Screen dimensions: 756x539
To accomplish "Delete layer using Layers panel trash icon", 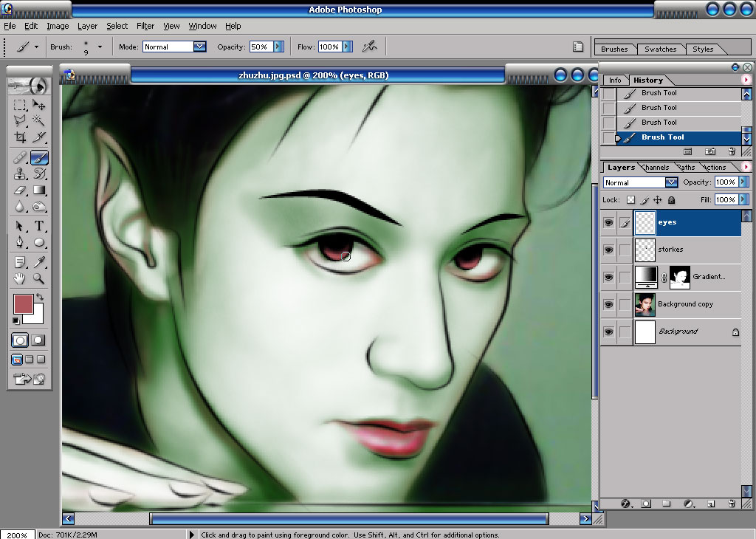I will [x=732, y=504].
